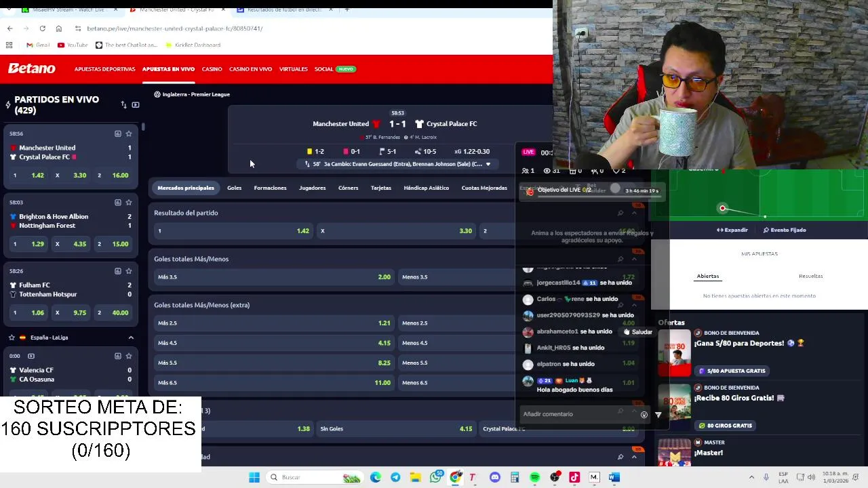Open browser home page button

[58, 28]
